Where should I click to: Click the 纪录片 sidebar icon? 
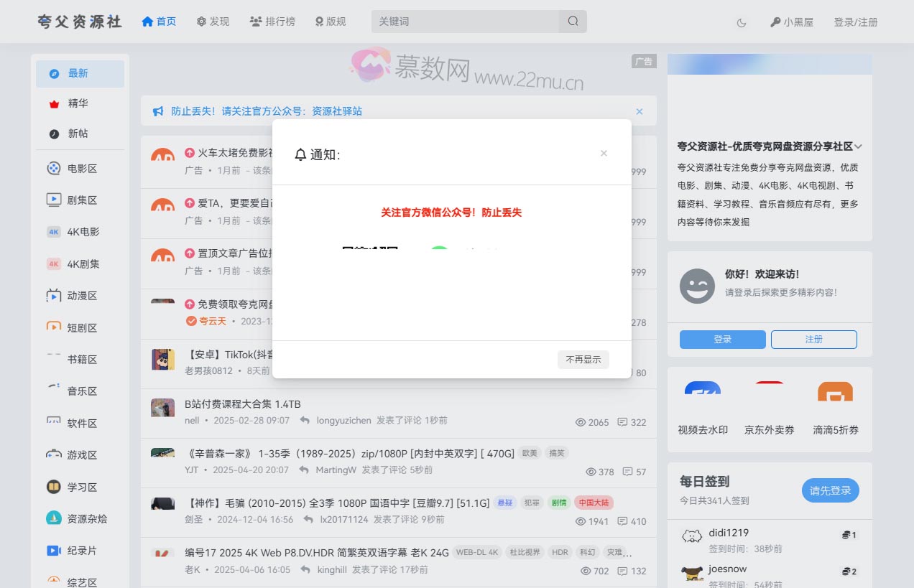tap(53, 550)
